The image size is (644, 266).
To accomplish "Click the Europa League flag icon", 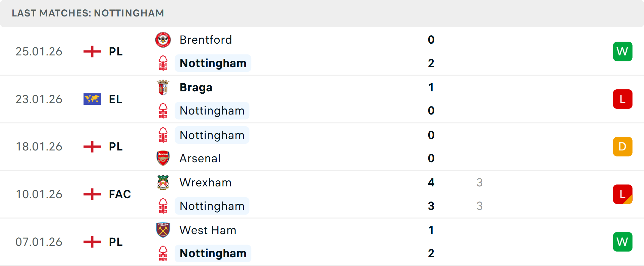I will tap(92, 99).
